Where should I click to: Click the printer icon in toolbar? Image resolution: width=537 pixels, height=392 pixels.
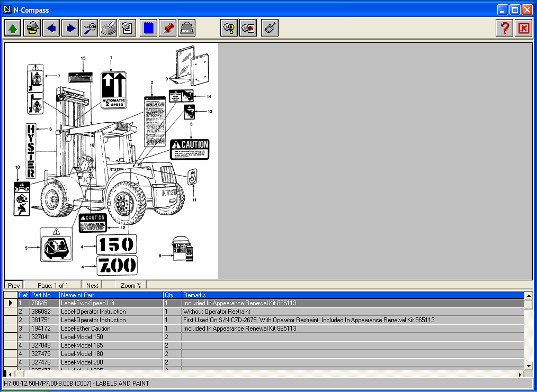(x=108, y=28)
